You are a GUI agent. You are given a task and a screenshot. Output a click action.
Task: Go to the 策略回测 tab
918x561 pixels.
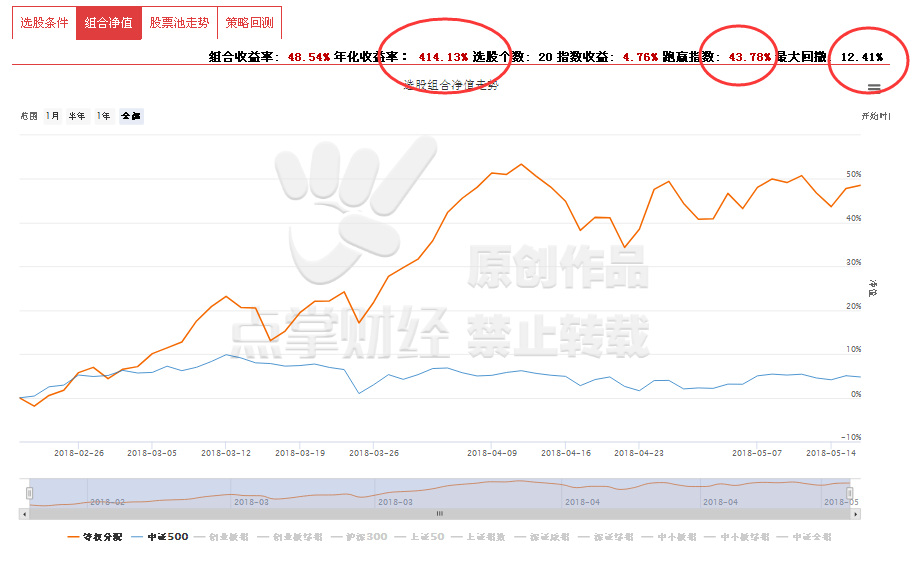(x=249, y=23)
